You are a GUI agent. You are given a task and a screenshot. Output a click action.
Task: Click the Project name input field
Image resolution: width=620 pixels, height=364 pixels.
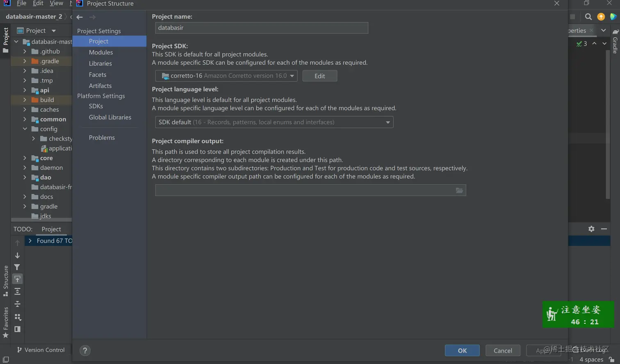tap(262, 28)
